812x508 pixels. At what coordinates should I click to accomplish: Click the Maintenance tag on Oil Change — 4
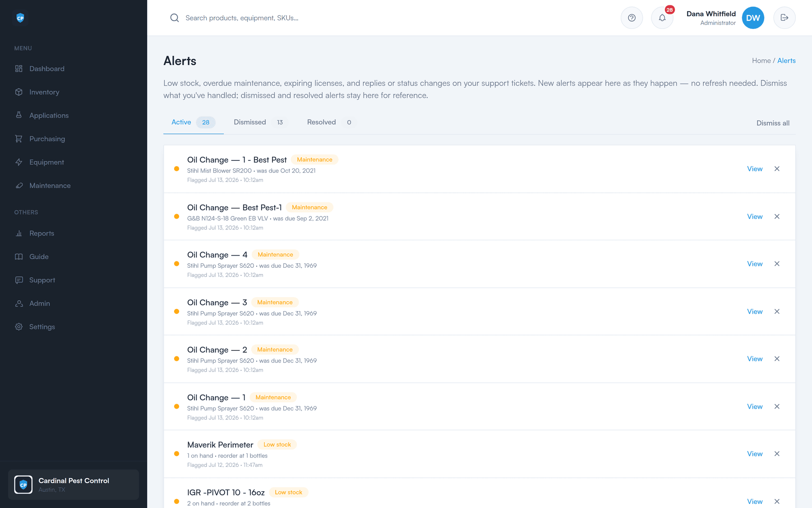point(275,255)
